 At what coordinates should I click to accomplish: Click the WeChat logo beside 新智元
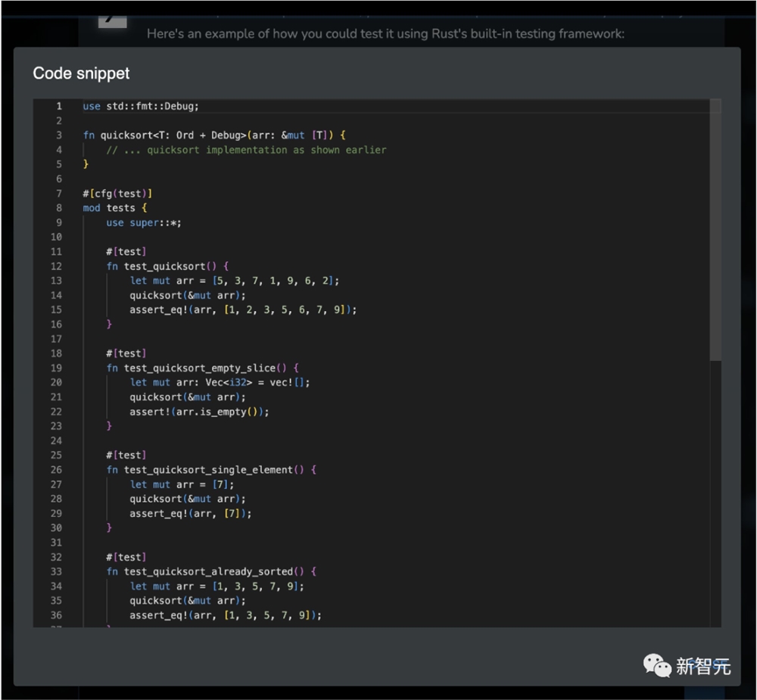coord(656,665)
